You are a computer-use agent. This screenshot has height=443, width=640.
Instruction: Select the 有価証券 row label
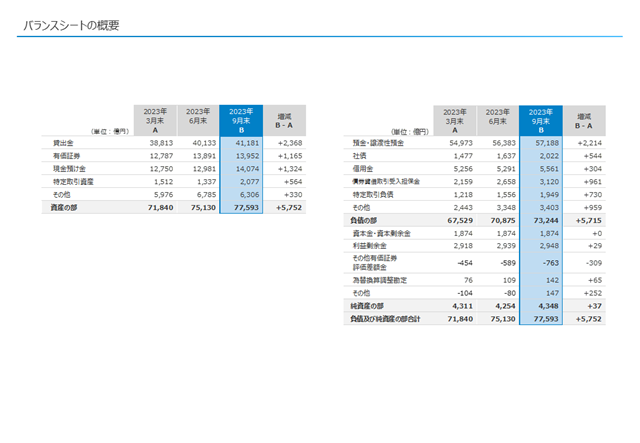coord(67,156)
